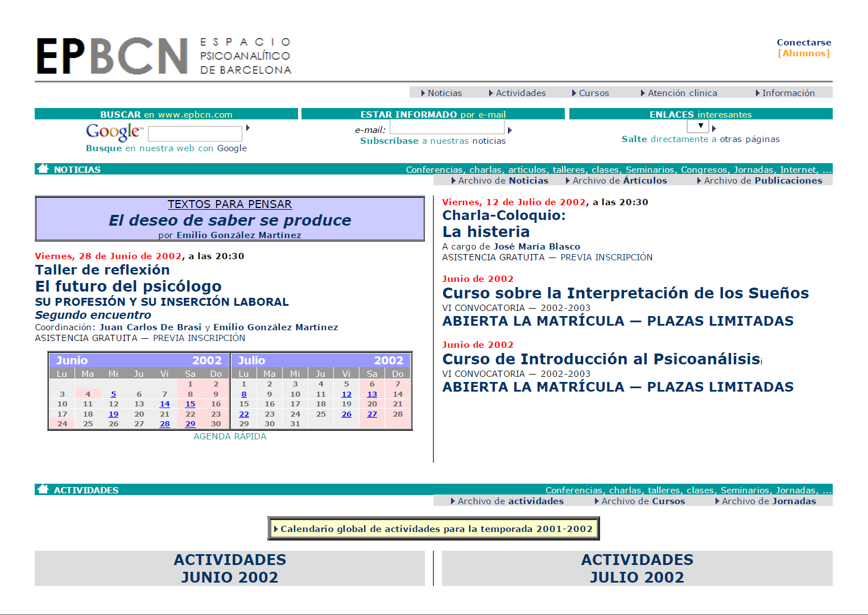Select July 27 in the Julio calendar
Image resolution: width=868 pixels, height=615 pixels.
click(372, 414)
